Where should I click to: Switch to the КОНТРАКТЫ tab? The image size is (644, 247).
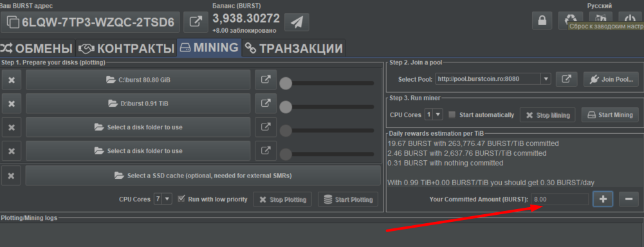click(x=127, y=48)
